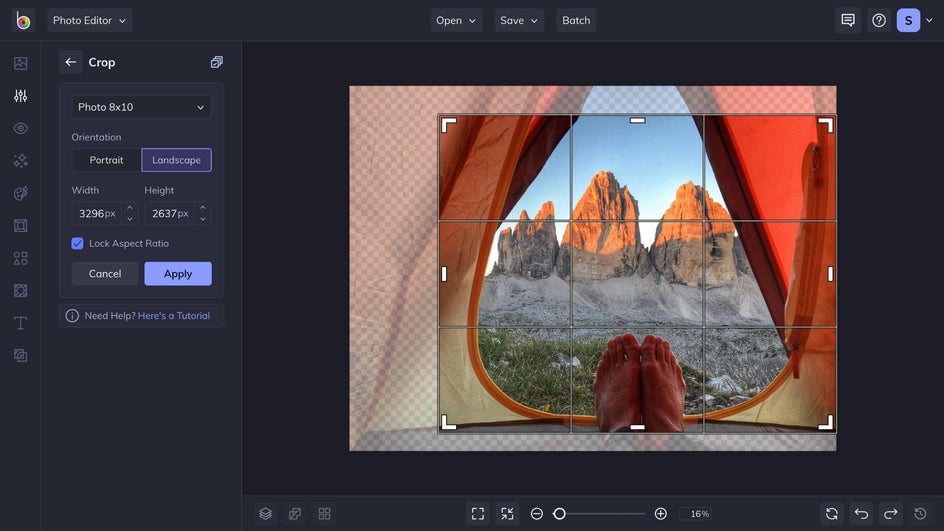Expand the Photo 8x10 preset dropdown
The height and width of the screenshot is (531, 944).
pyautogui.click(x=141, y=107)
